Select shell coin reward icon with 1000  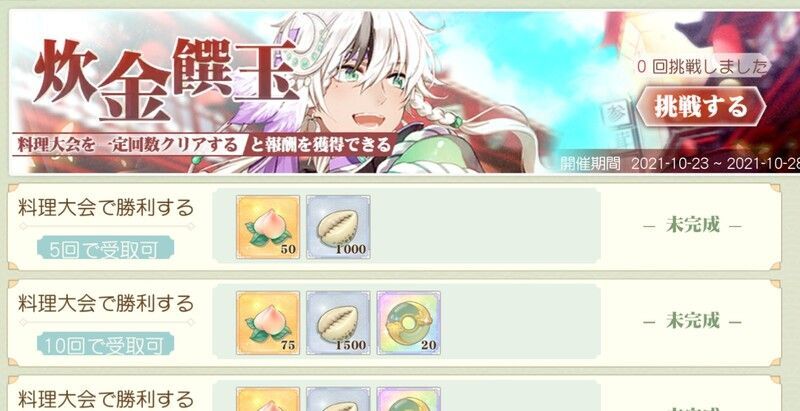[x=338, y=226]
